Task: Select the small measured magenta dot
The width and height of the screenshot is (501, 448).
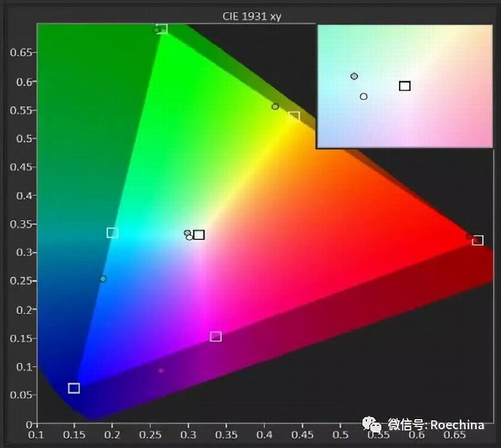Action: [161, 370]
